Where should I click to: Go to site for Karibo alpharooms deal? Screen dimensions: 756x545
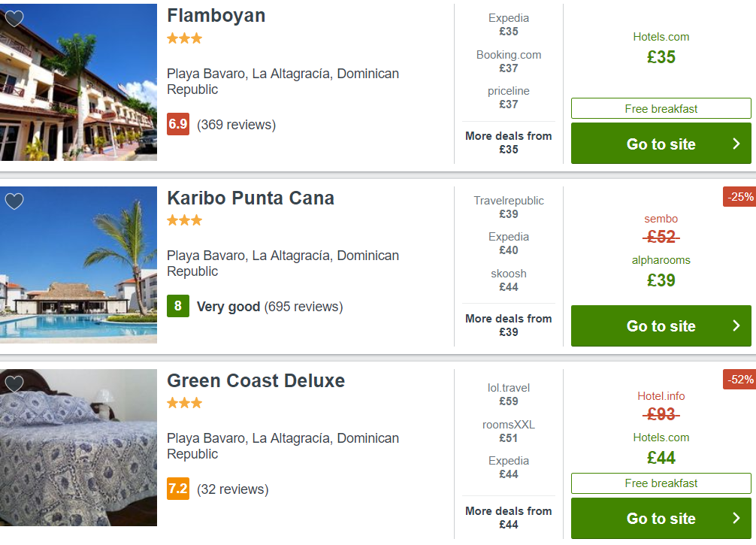pos(661,325)
